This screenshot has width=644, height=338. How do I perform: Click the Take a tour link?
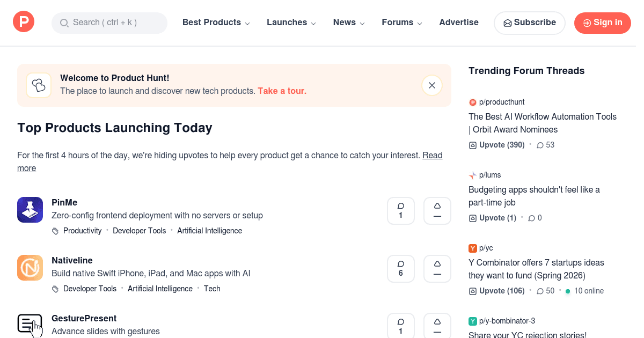click(x=282, y=91)
